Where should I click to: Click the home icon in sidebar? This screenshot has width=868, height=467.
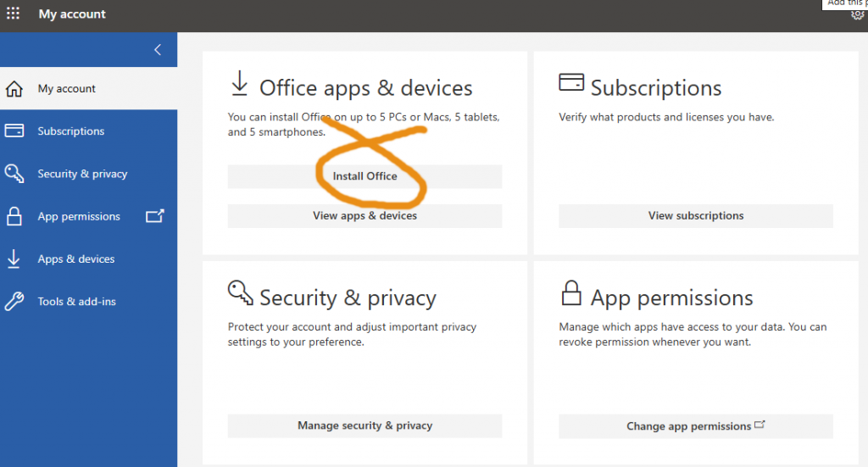(14, 89)
